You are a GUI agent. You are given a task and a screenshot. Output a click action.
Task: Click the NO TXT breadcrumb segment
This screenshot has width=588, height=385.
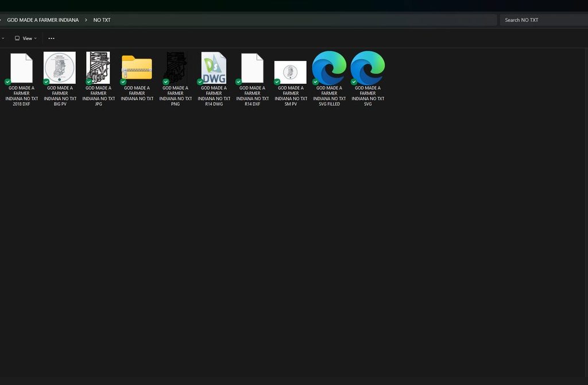(x=102, y=20)
